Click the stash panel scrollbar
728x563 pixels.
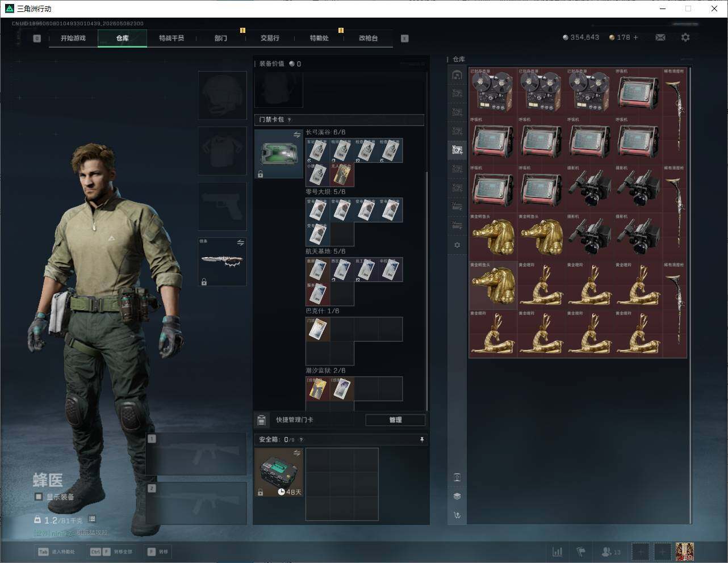tap(691, 295)
